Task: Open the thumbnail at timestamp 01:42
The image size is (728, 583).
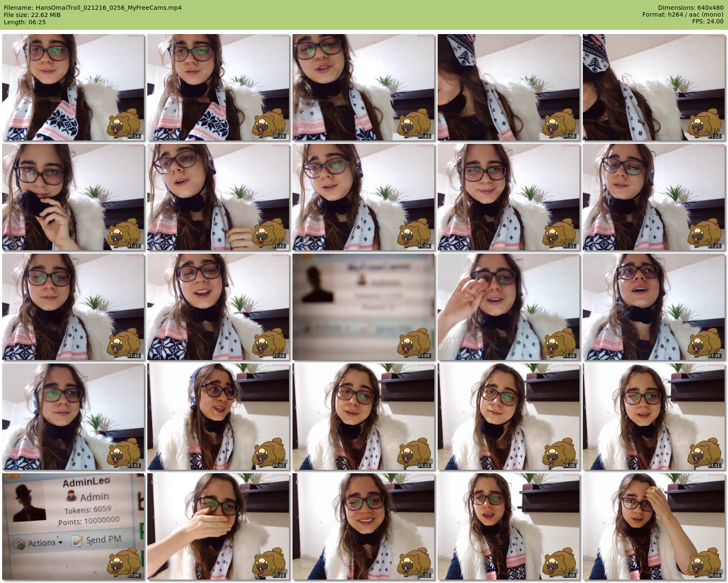Action: [x=218, y=197]
